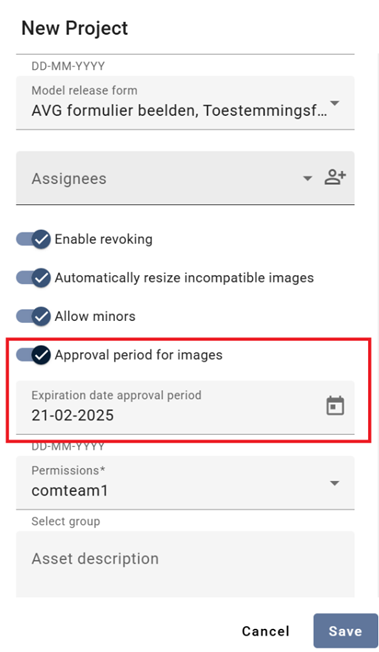Open the expiration date calendar picker
The image size is (379, 652).
(335, 405)
